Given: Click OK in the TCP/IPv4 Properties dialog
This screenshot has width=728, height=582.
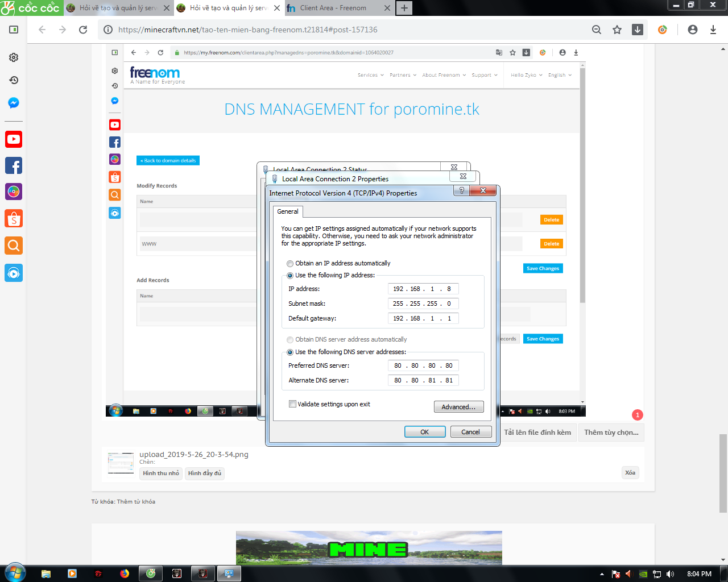Looking at the screenshot, I should click(425, 432).
